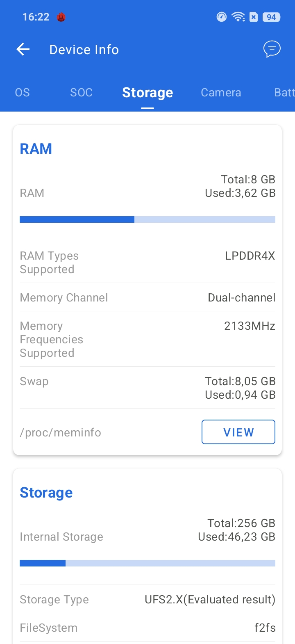
Task: Open the Camera tab
Action: 221,93
